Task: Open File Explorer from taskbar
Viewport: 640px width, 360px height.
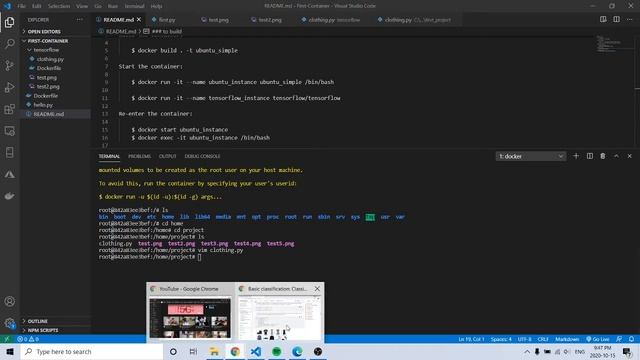Action: tap(214, 351)
